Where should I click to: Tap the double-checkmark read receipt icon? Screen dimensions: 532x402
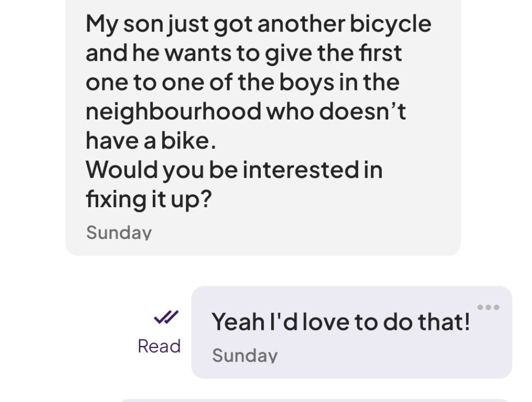pos(166,317)
